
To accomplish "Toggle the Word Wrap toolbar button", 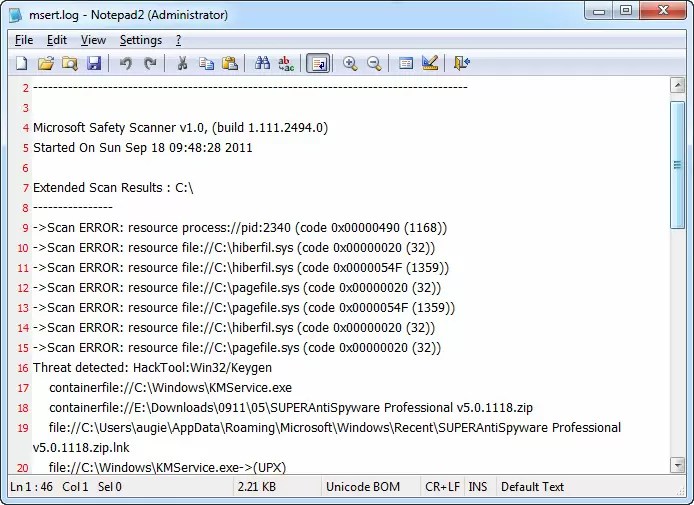I will point(318,63).
